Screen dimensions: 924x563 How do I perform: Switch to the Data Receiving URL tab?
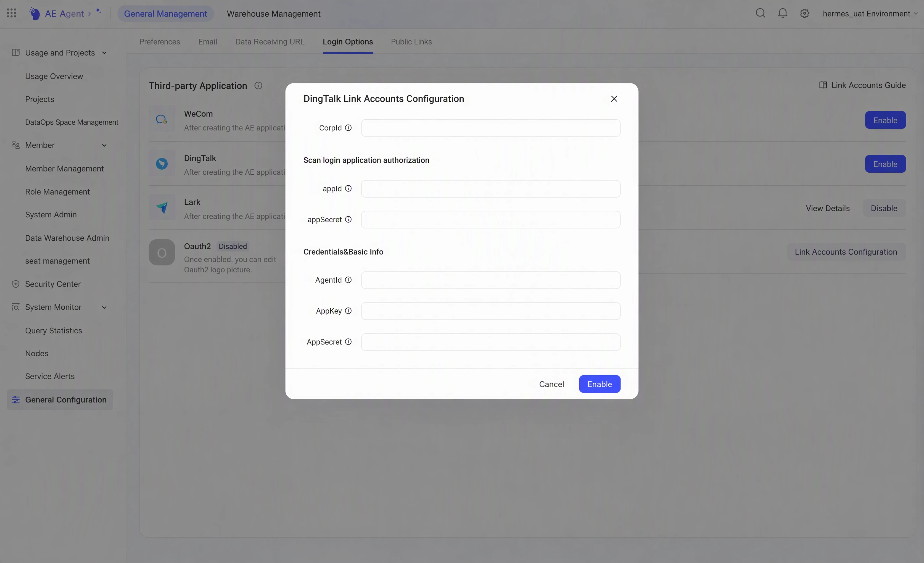coord(270,42)
